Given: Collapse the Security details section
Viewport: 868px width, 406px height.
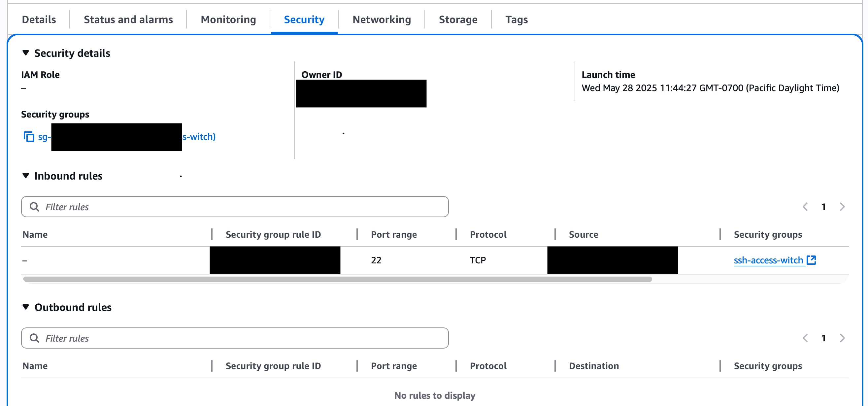Looking at the screenshot, I should 26,53.
